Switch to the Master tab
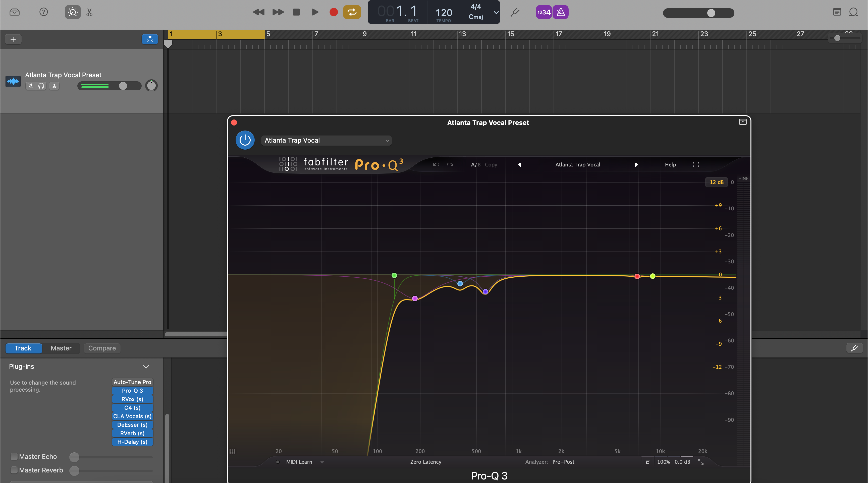The width and height of the screenshot is (868, 483). pyautogui.click(x=61, y=348)
